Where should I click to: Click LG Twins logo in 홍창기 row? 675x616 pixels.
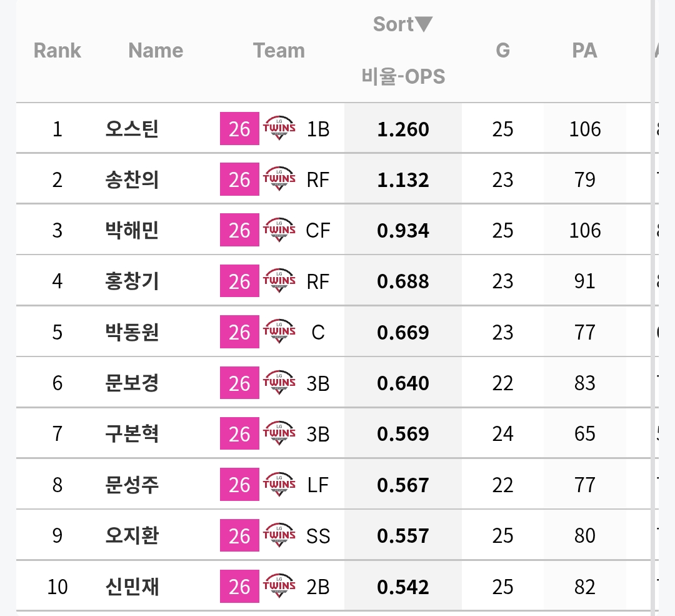279,280
